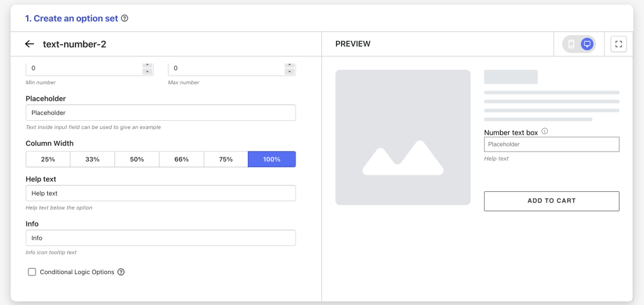
Task: Click the Placeholder input in editor panel
Action: coord(160,113)
